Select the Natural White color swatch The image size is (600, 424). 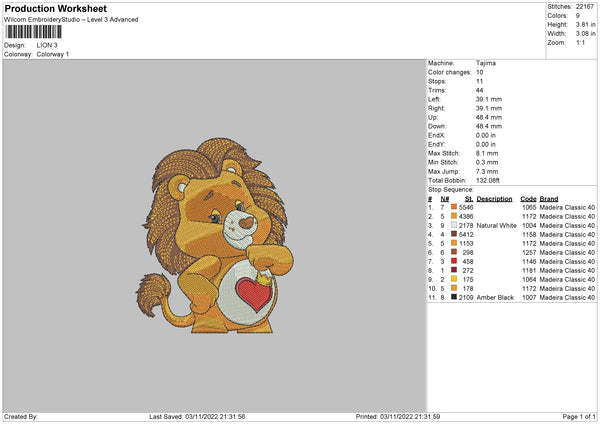454,225
